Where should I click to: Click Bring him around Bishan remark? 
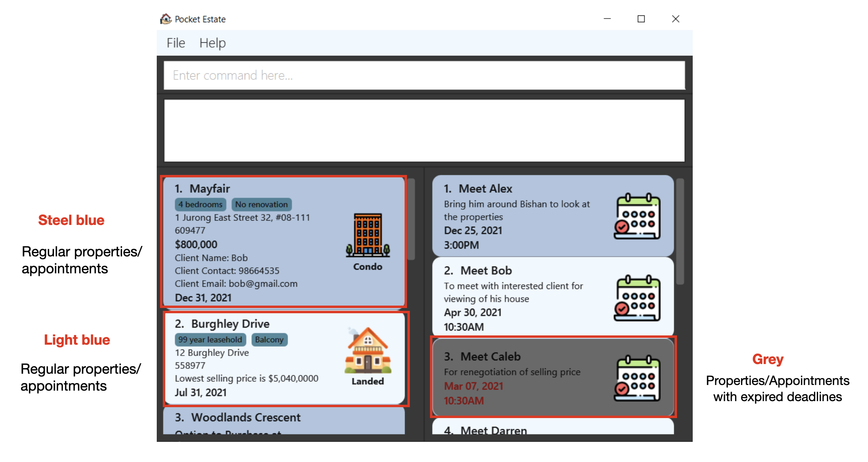tap(517, 210)
